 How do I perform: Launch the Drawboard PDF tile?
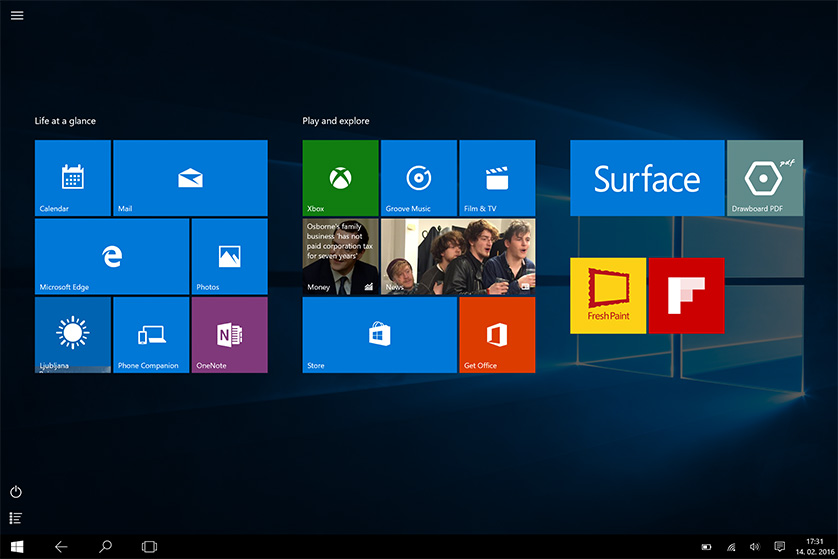tap(765, 178)
